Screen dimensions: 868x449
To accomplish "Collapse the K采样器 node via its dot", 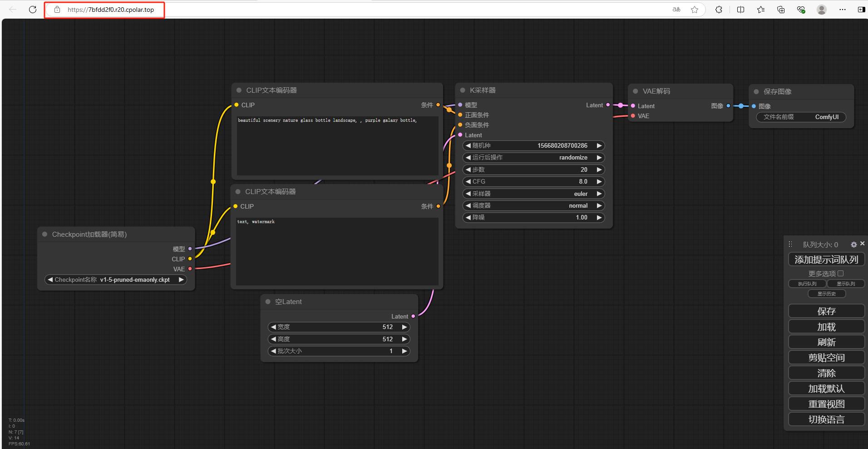I will point(463,90).
